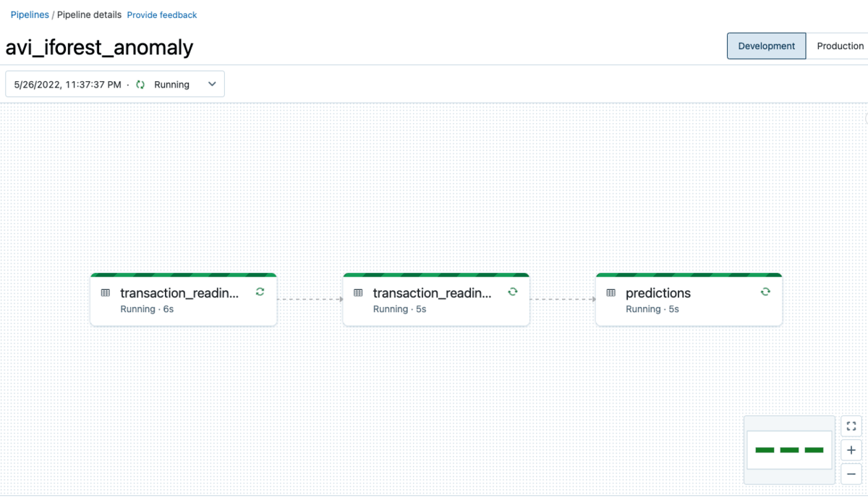868x498 pixels.
Task: Select the predictions node label
Action: point(658,293)
